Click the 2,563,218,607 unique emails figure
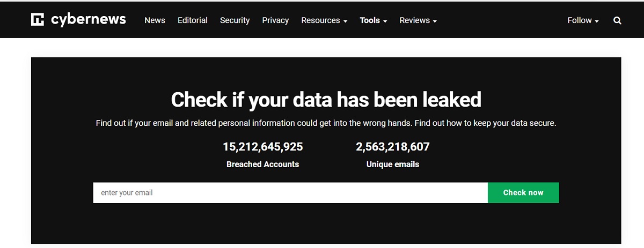644x248 pixels. (x=392, y=147)
